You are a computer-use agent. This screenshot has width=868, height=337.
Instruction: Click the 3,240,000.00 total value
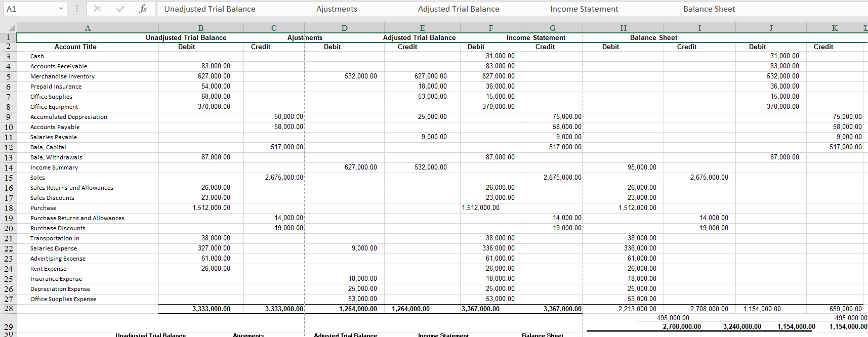point(742,326)
